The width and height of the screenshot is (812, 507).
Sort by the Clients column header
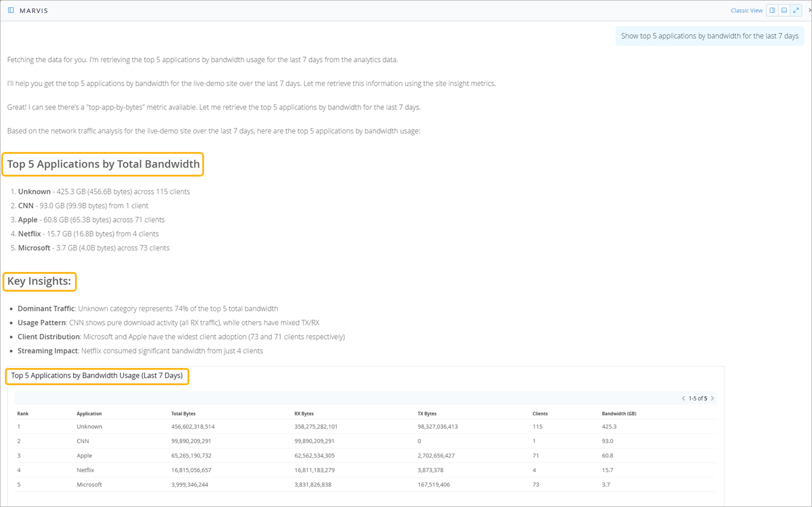coord(540,413)
